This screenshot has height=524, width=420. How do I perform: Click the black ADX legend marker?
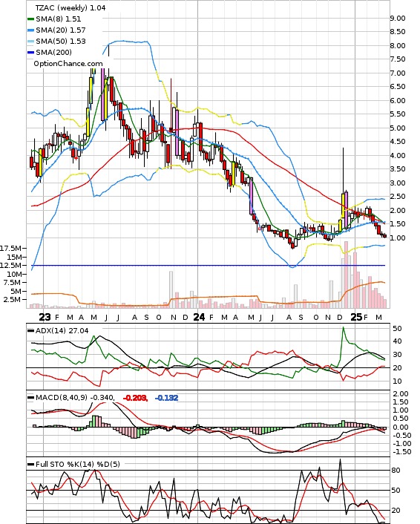(x=30, y=331)
